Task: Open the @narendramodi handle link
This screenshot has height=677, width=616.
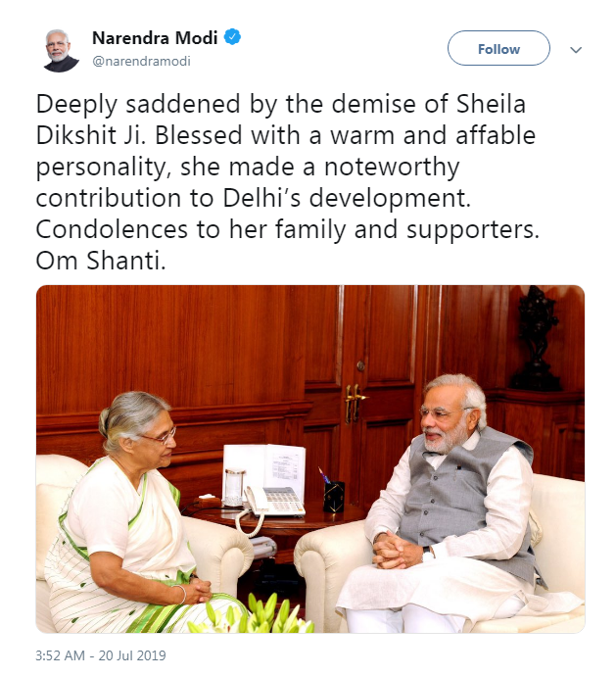Action: point(141,62)
